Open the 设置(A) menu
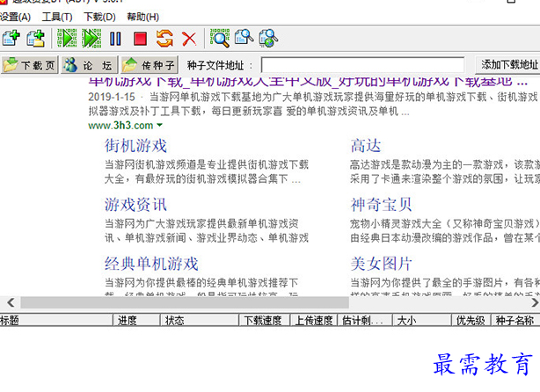 [x=15, y=17]
